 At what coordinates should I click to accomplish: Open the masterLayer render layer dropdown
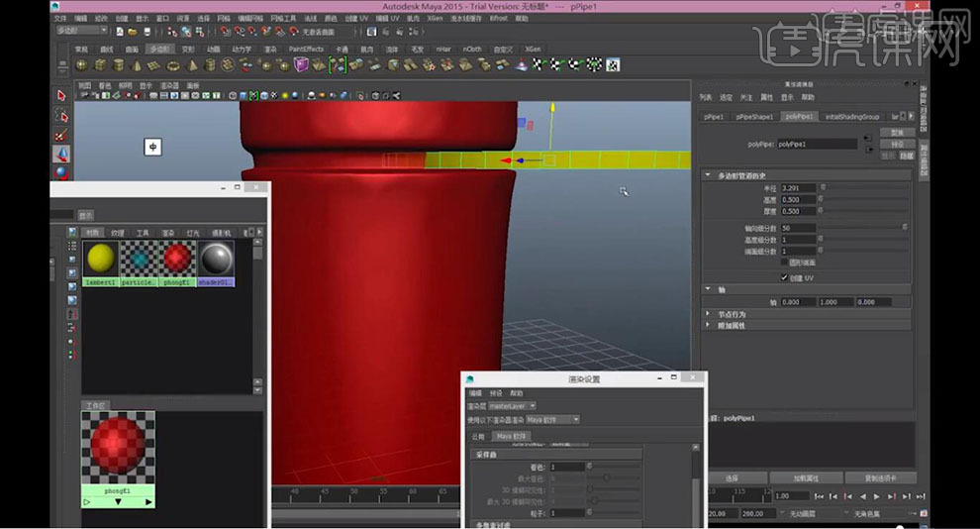click(513, 406)
